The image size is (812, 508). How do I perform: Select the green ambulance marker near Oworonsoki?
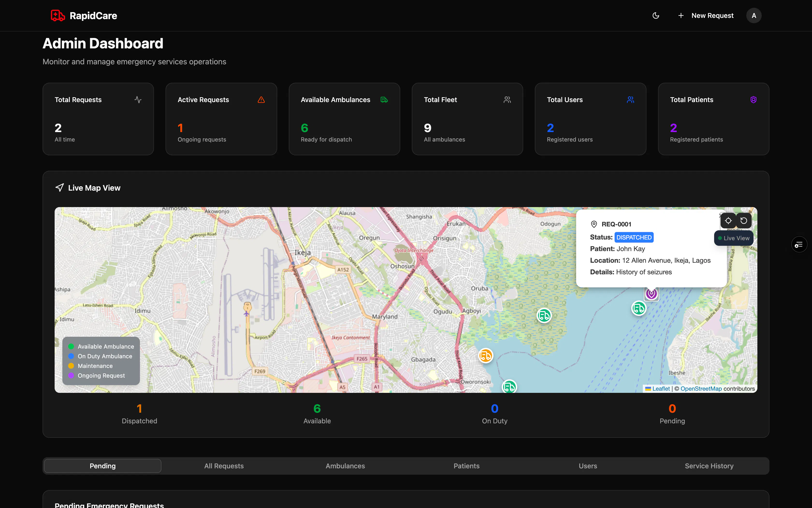pos(509,387)
